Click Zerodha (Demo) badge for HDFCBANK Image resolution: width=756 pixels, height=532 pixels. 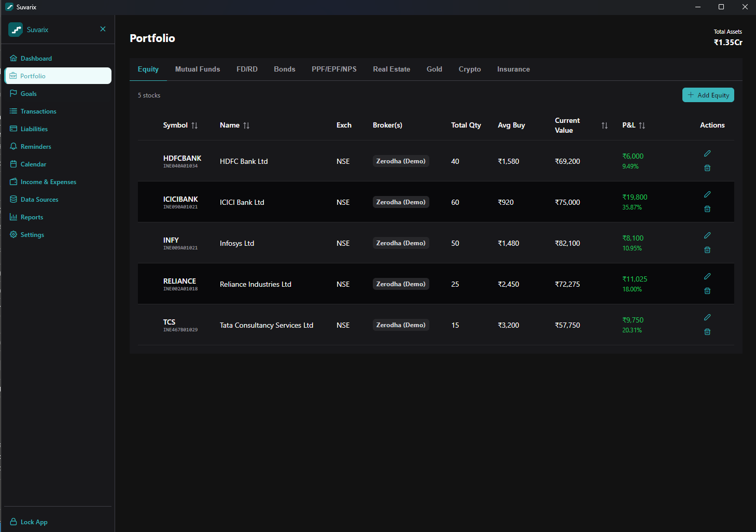pyautogui.click(x=401, y=161)
